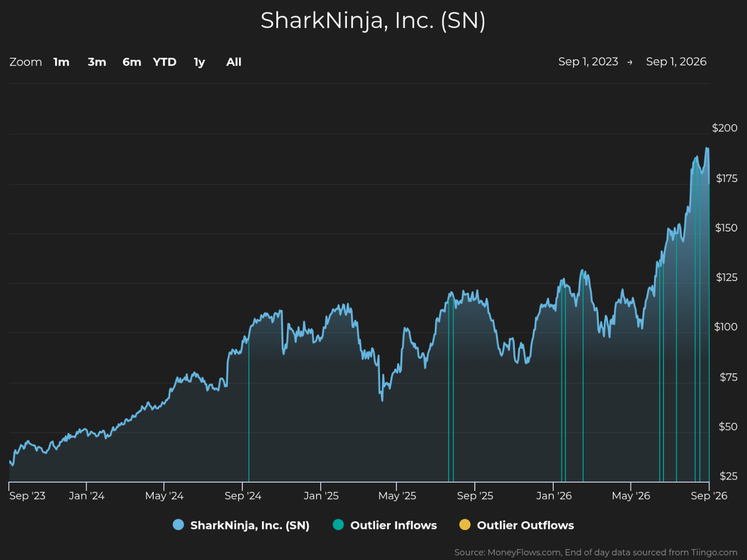
Task: Click the $175 price axis label
Action: tap(726, 178)
